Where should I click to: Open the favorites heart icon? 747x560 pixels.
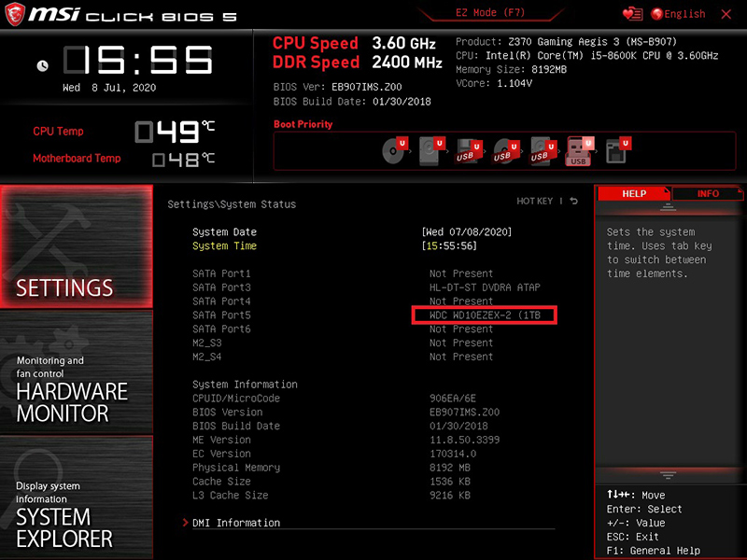click(x=632, y=14)
